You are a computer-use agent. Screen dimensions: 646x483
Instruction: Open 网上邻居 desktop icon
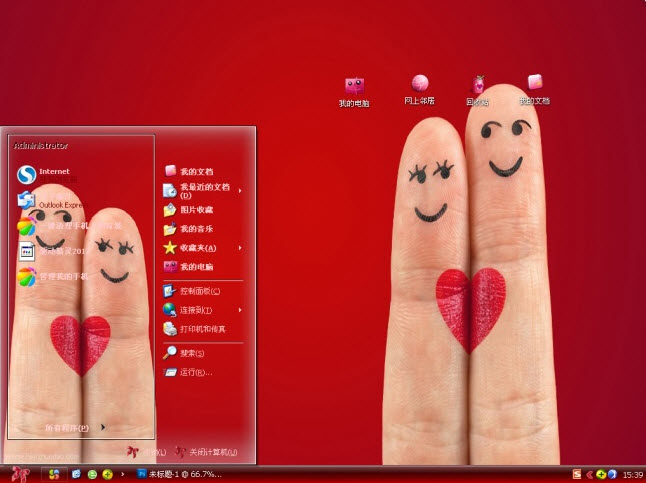click(x=419, y=90)
